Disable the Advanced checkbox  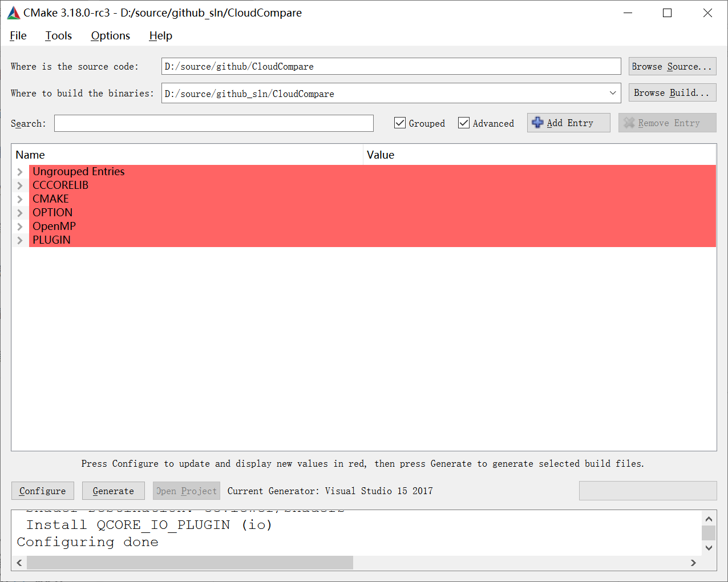464,123
